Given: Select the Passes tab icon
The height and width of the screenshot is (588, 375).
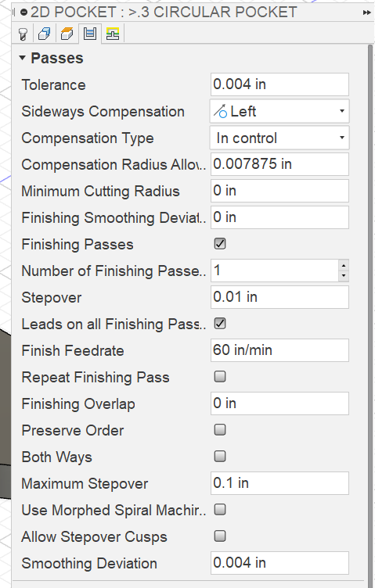Looking at the screenshot, I should pyautogui.click(x=90, y=34).
